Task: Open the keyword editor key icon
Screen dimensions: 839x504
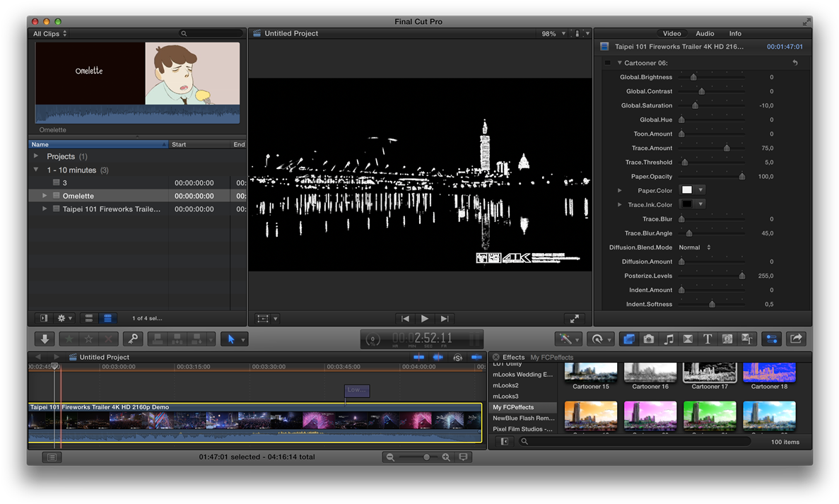Action: [x=133, y=339]
